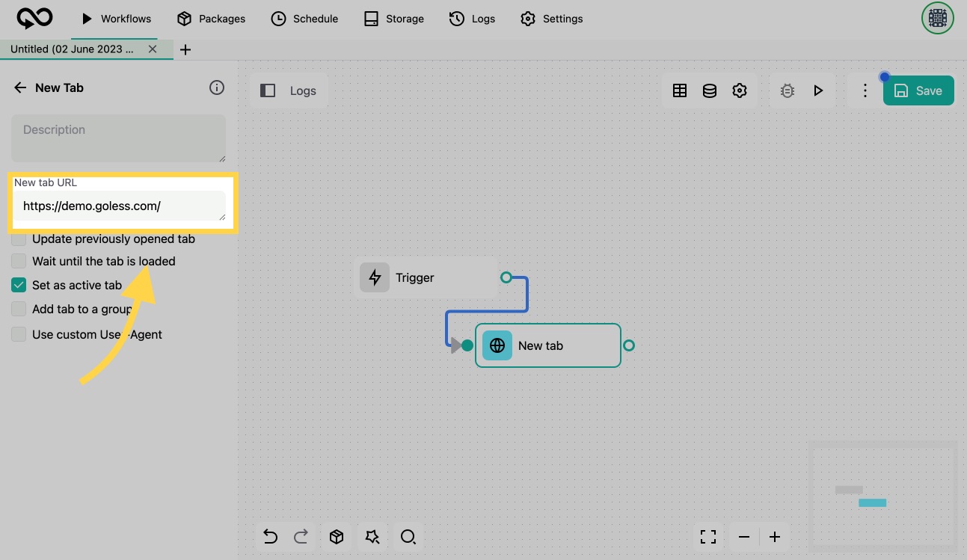This screenshot has width=967, height=560.
Task: Enable Wait until the tab is loaded
Action: 19,262
